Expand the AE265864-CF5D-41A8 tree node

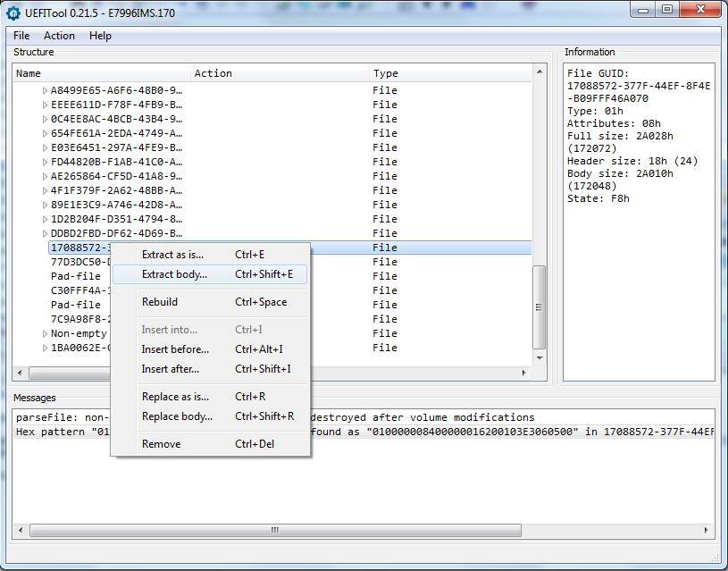pyautogui.click(x=45, y=177)
